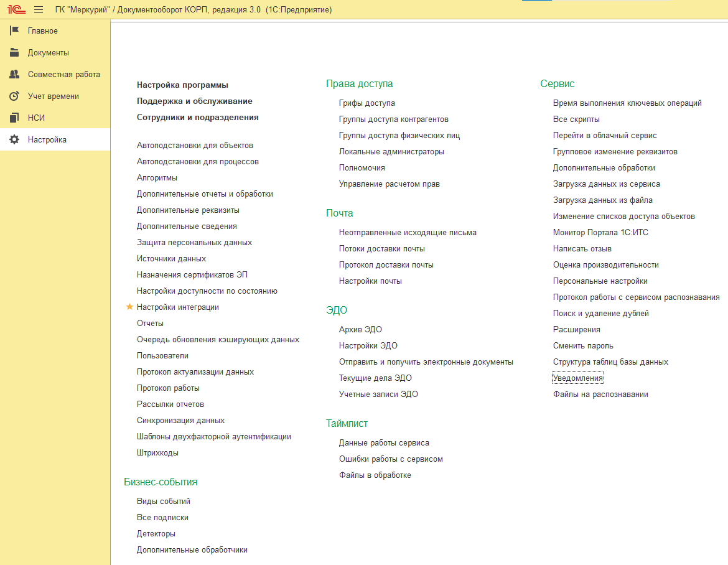
Task: Switch to the Документы section
Action: click(x=55, y=52)
